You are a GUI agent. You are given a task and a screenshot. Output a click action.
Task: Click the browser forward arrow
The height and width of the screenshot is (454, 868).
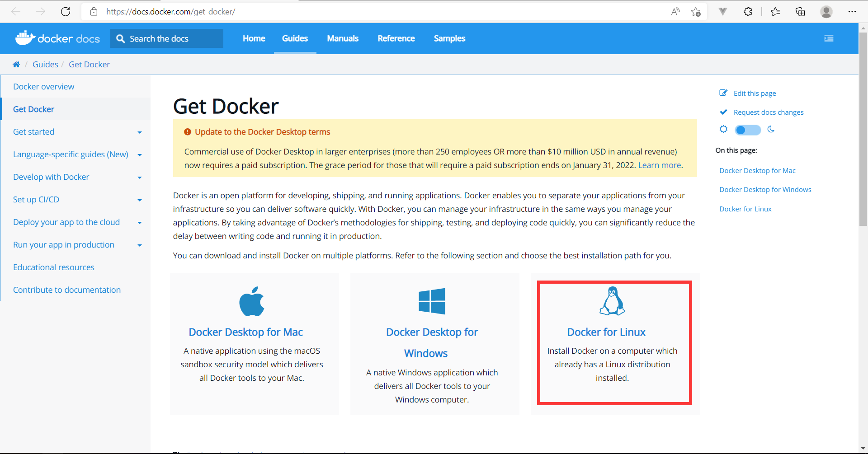click(41, 12)
